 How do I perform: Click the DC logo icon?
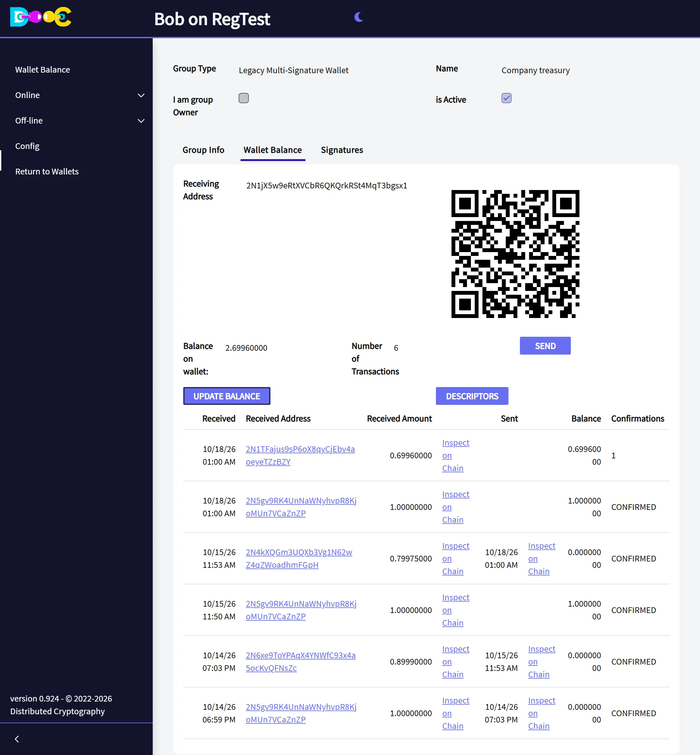40,17
